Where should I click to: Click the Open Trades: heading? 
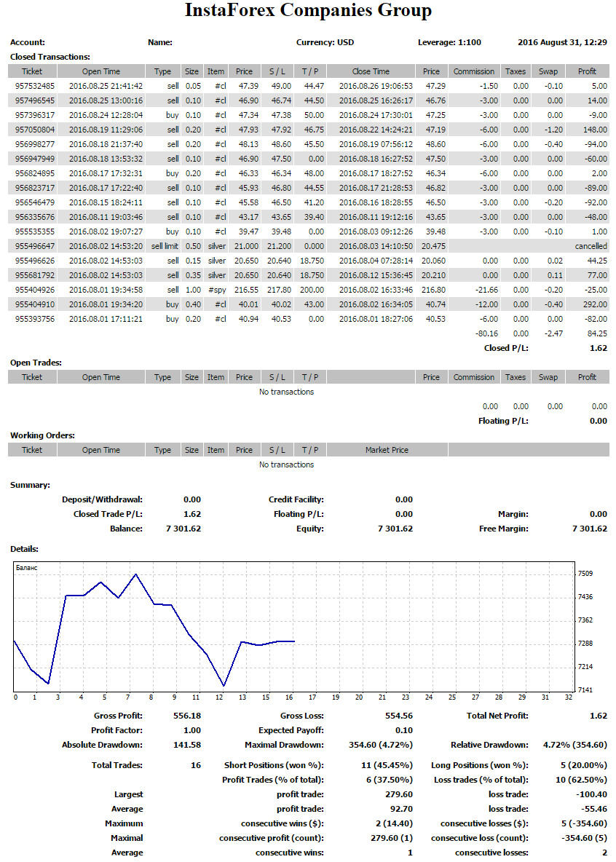point(36,363)
